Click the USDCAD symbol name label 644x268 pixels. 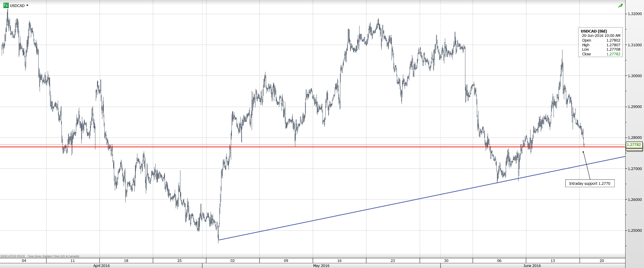17,6
